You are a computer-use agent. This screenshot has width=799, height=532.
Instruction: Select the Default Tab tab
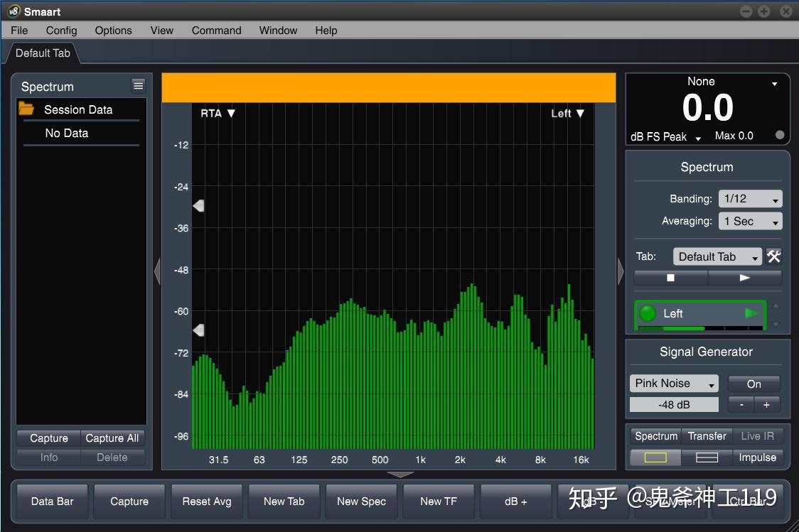[x=43, y=53]
